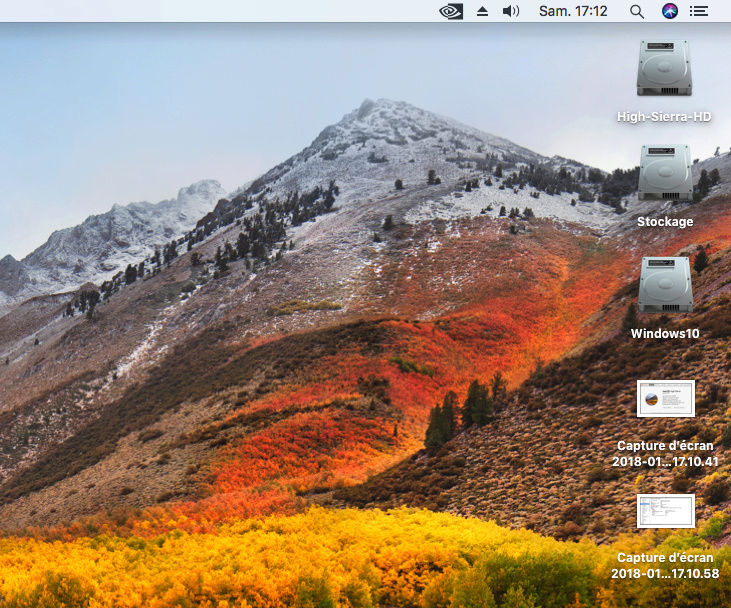Select screenshot thumbnail ending 17.10.41

coord(666,399)
